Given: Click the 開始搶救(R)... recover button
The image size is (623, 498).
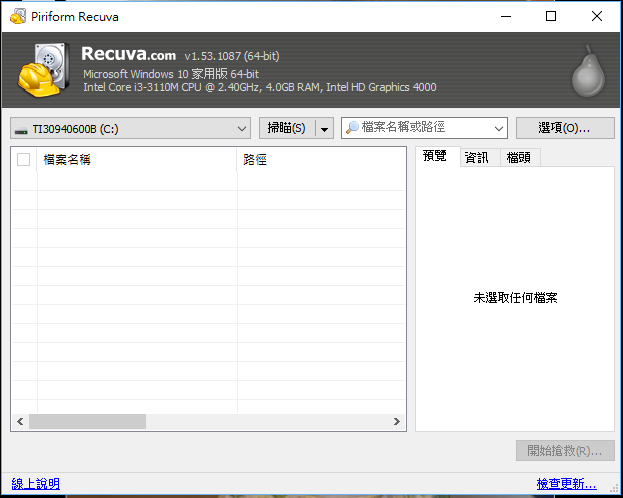Looking at the screenshot, I should click(x=565, y=451).
